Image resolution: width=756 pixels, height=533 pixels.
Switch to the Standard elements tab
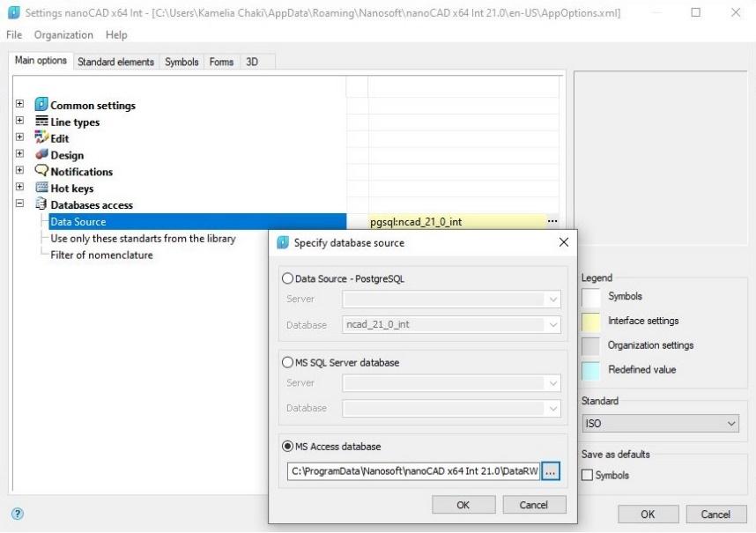click(x=115, y=62)
